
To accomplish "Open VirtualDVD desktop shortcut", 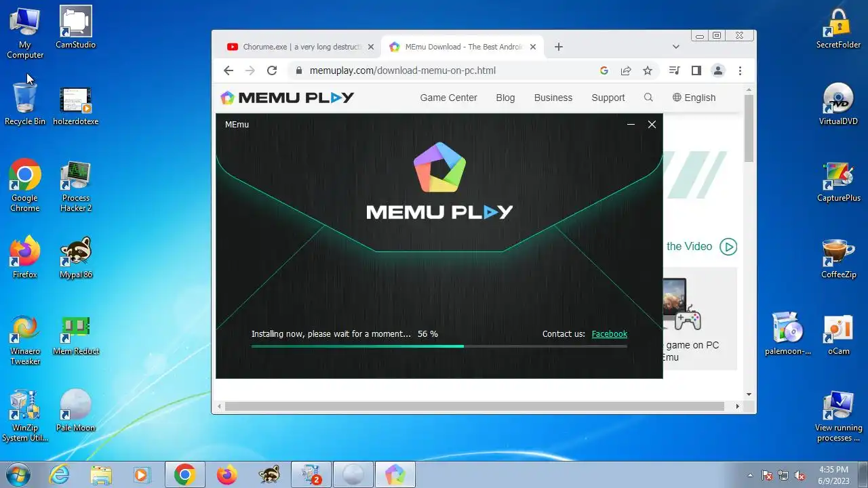I will [839, 104].
